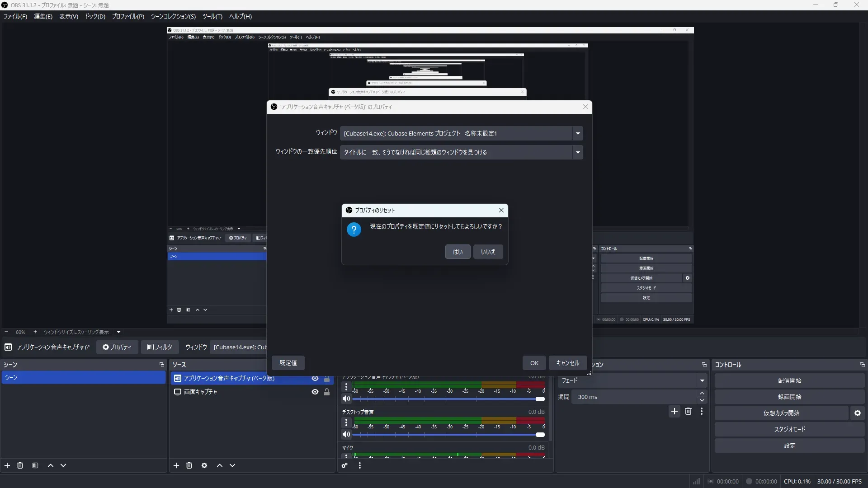Add a new source with plus icon

(x=176, y=465)
